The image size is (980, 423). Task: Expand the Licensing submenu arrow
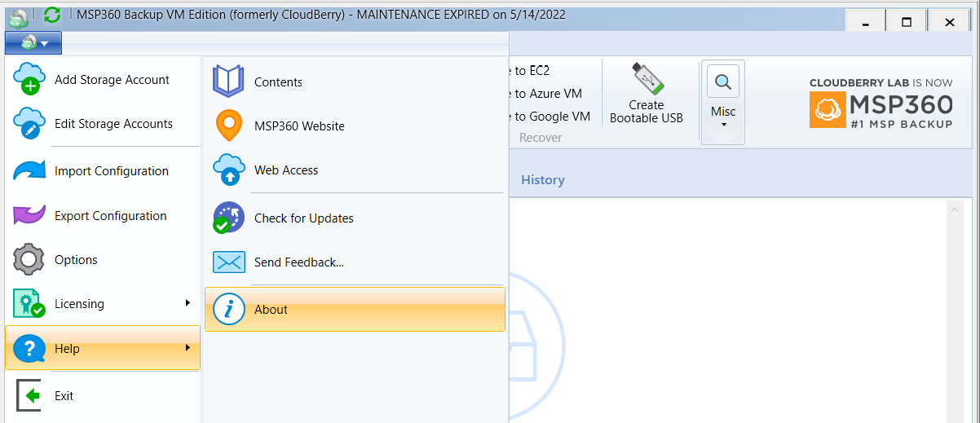pos(188,303)
